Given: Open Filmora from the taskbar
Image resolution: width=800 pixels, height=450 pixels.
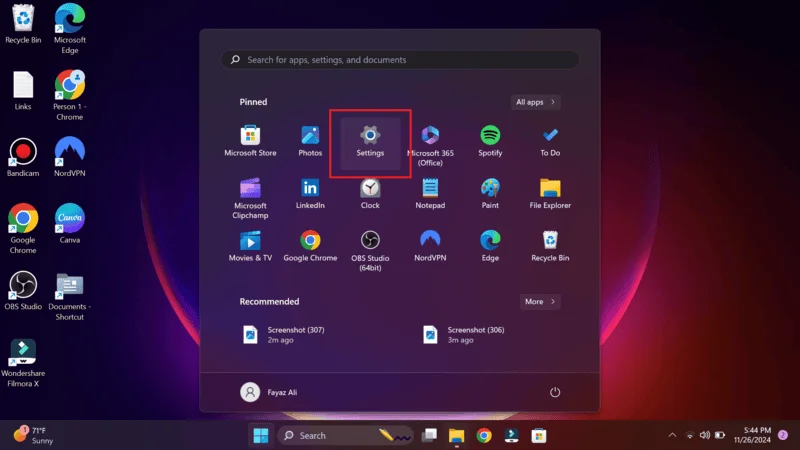Looking at the screenshot, I should point(511,435).
